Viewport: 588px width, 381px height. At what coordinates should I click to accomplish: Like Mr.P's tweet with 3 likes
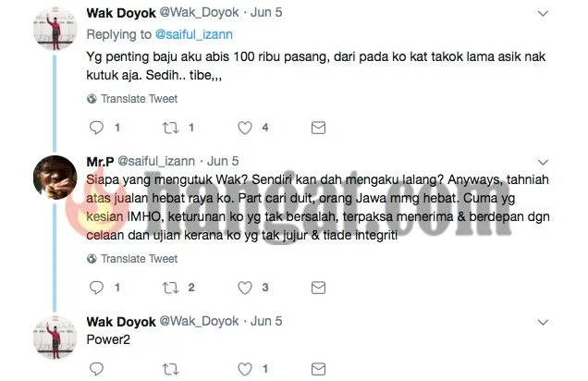(245, 288)
